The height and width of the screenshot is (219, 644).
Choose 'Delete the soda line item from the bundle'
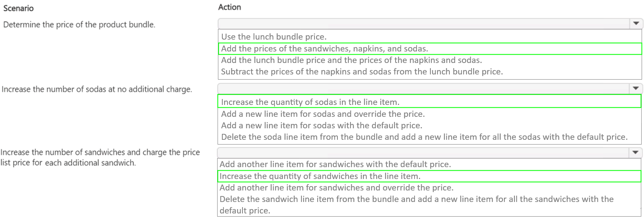pos(424,137)
